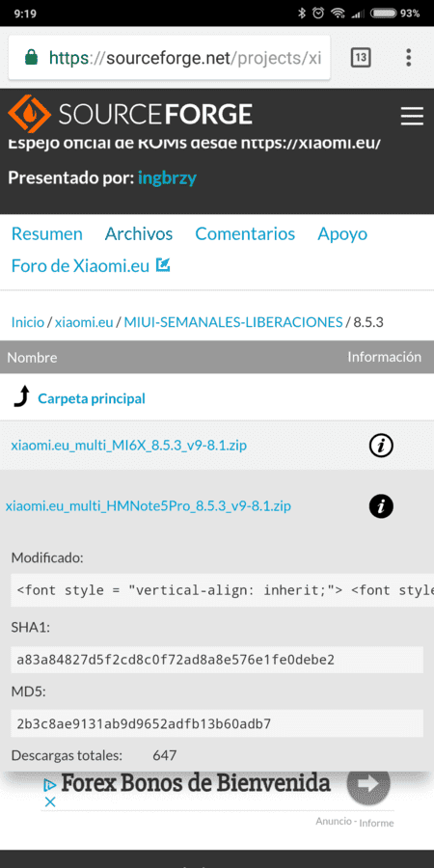Tap the Descargas totales count 647

pyautogui.click(x=164, y=755)
